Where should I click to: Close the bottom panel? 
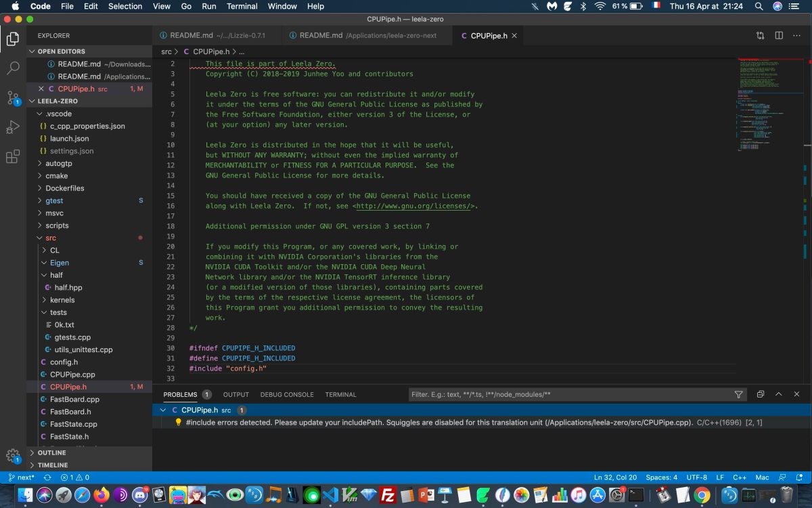(796, 394)
